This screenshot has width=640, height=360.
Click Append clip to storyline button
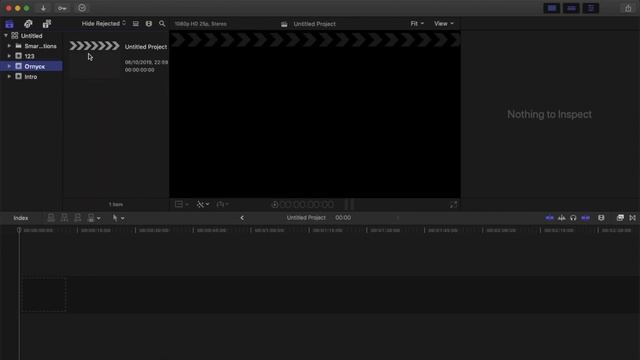point(78,218)
